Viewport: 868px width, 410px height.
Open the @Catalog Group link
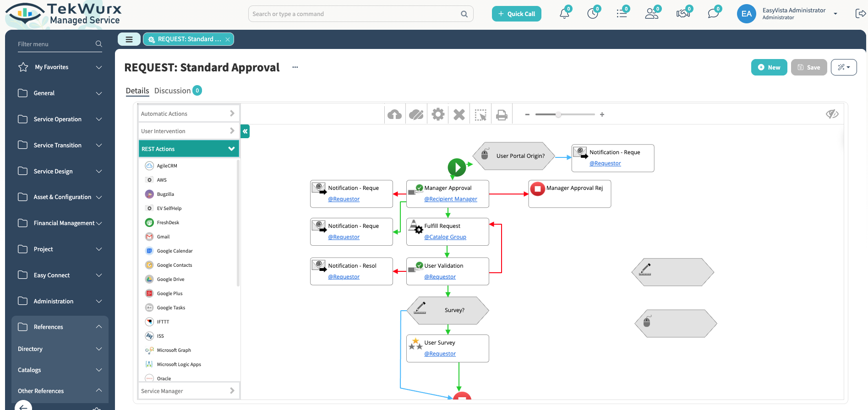(445, 237)
